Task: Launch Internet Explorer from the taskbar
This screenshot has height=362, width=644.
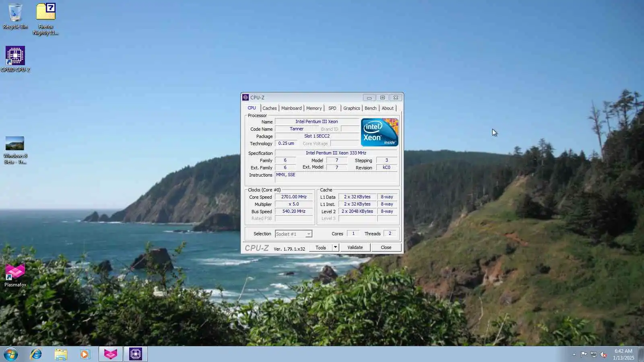Action: point(36,354)
